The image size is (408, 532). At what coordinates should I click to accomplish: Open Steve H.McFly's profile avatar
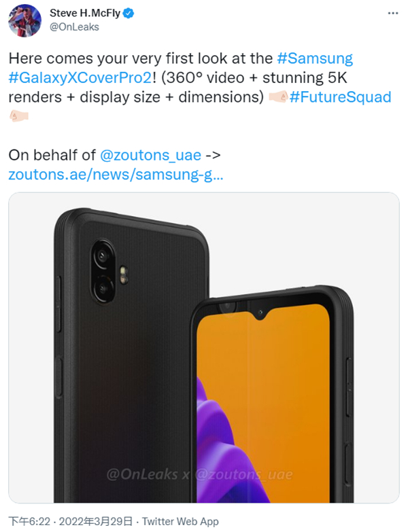click(25, 20)
